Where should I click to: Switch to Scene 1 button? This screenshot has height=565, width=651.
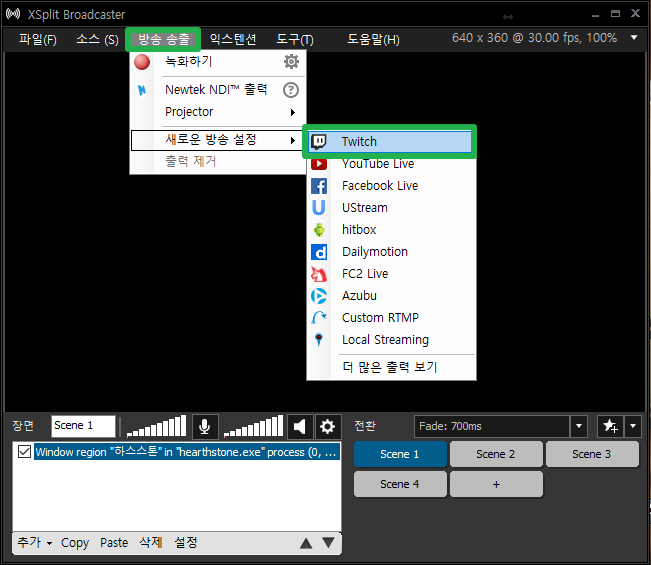[x=400, y=454]
